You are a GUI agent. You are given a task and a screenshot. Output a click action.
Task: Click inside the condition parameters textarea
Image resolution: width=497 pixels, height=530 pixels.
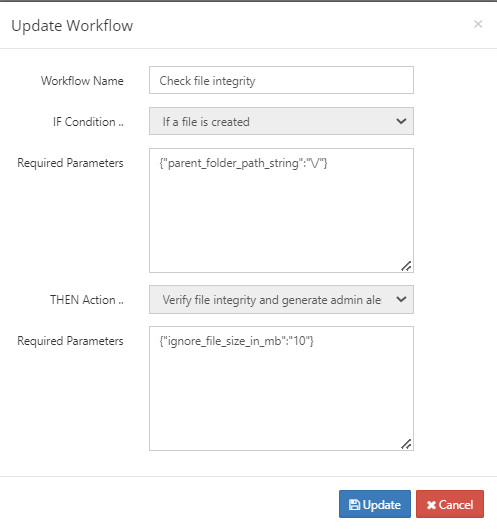click(281, 210)
